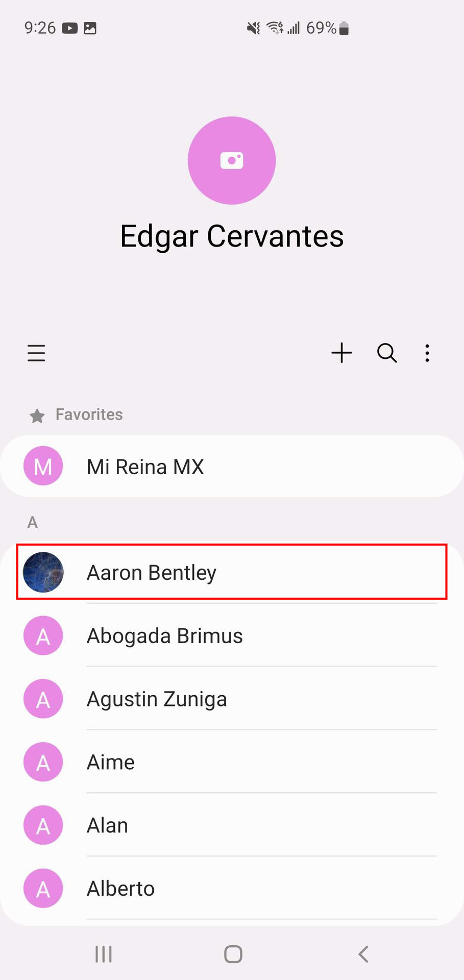Open favorite contact Mi Reina MX
This screenshot has height=980, width=464.
(145, 467)
